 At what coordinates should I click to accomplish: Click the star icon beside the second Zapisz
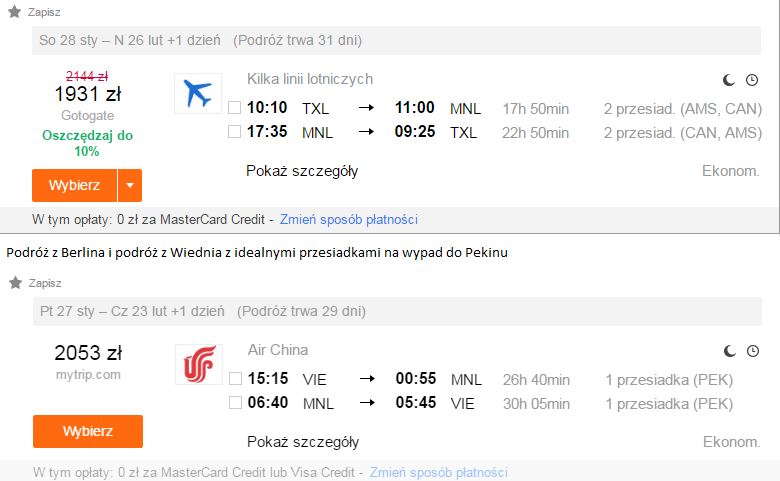coord(15,283)
